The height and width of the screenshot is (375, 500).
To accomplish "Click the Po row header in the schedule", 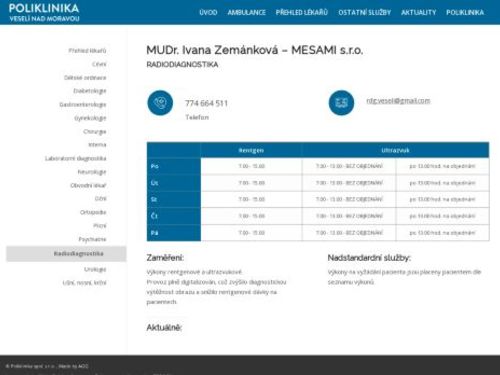I will point(174,166).
